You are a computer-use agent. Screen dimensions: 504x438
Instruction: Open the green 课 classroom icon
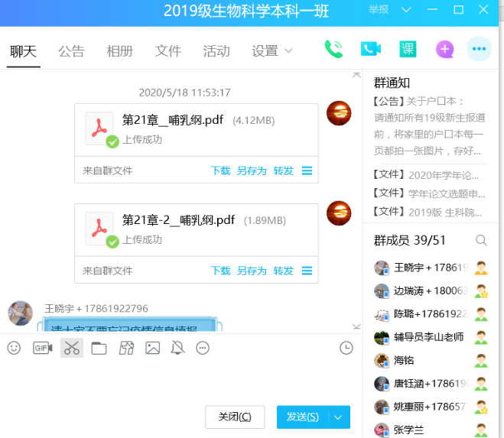[408, 50]
